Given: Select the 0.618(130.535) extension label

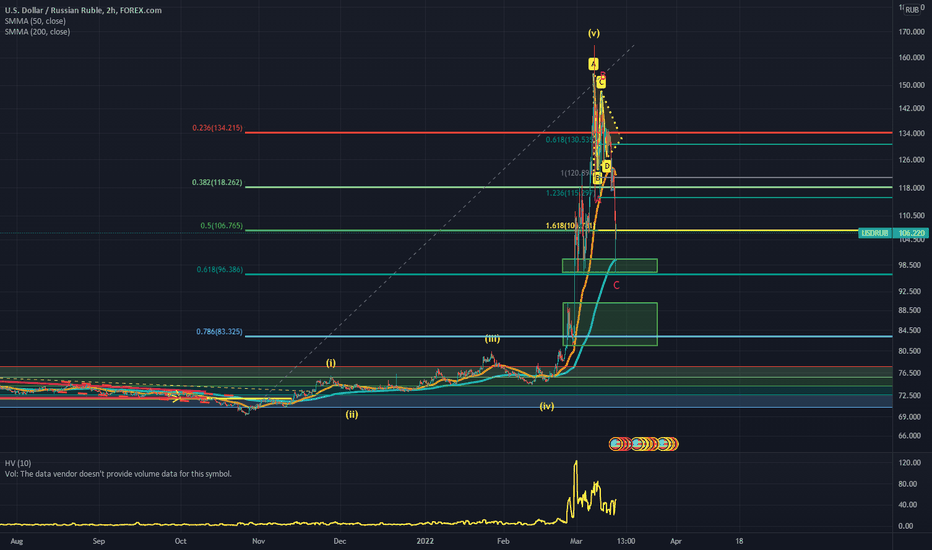Looking at the screenshot, I should [x=569, y=140].
